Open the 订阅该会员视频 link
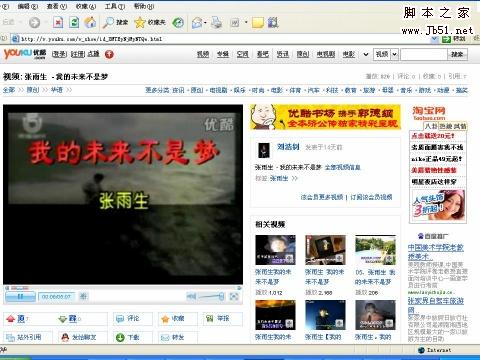This screenshot has height=360, width=480. 371,197
